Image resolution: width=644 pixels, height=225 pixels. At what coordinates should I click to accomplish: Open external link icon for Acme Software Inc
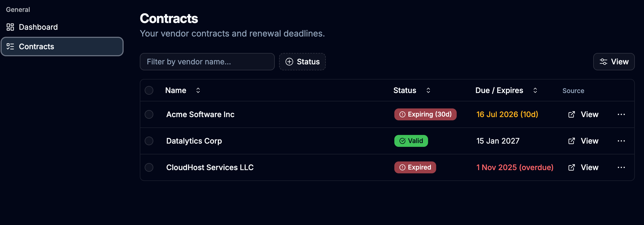pos(571,114)
